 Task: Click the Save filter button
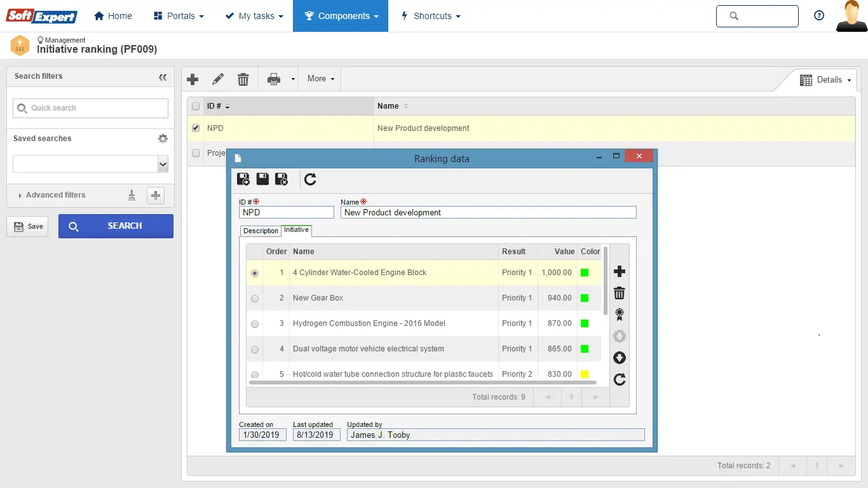pyautogui.click(x=28, y=226)
